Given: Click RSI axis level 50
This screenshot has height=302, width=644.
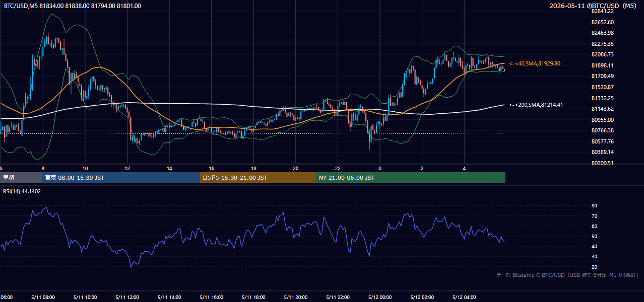Looking at the screenshot, I should coord(595,236).
